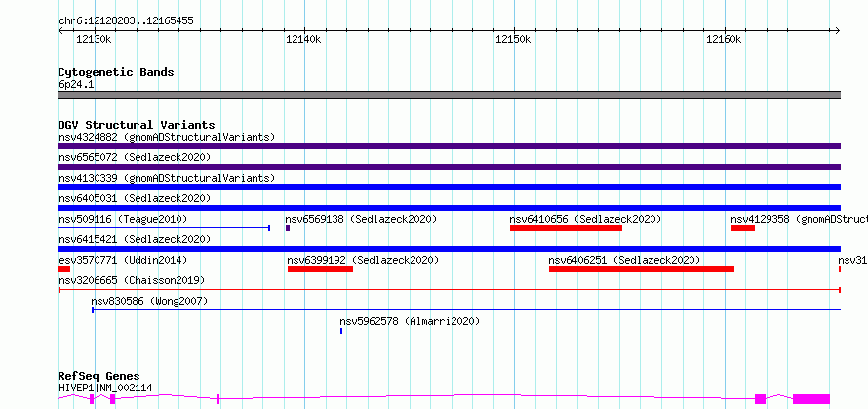Click the right arrowhead of the ruler
Screen dimensions: 868x409
click(838, 30)
